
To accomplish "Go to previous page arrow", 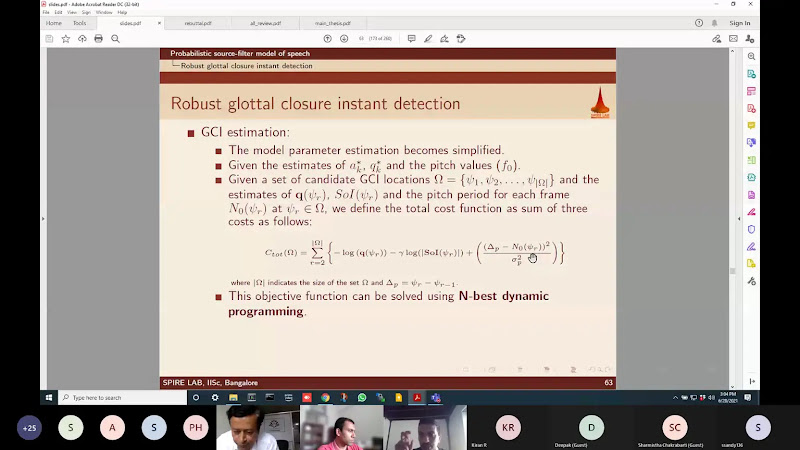I will pos(328,39).
